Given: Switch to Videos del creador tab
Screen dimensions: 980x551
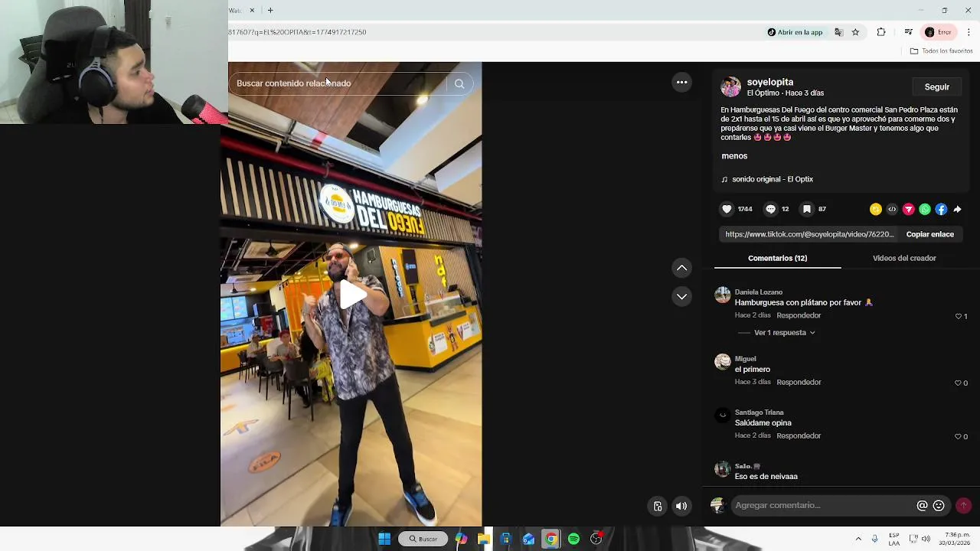Looking at the screenshot, I should click(904, 259).
